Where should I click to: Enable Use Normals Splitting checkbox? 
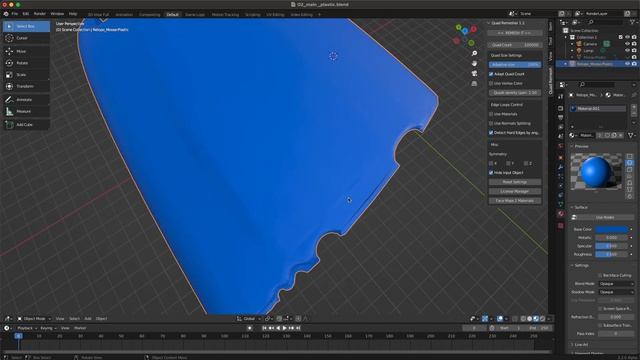[x=491, y=123]
